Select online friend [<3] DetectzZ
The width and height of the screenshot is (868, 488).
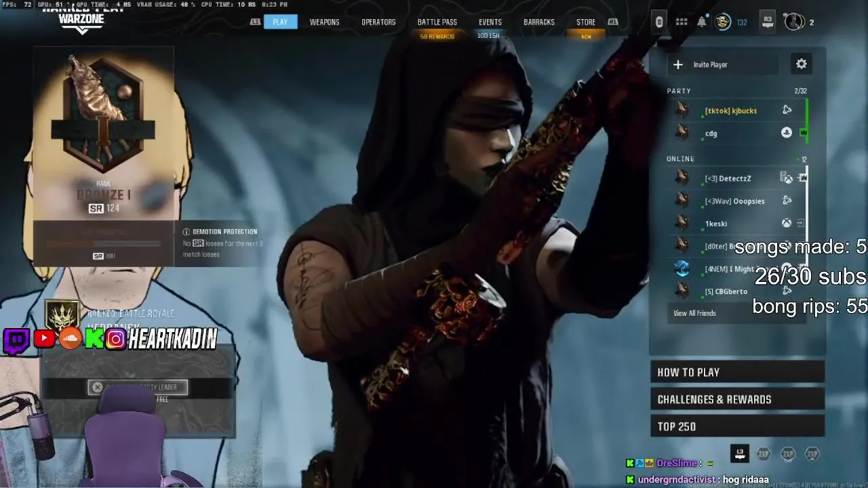pos(736,178)
